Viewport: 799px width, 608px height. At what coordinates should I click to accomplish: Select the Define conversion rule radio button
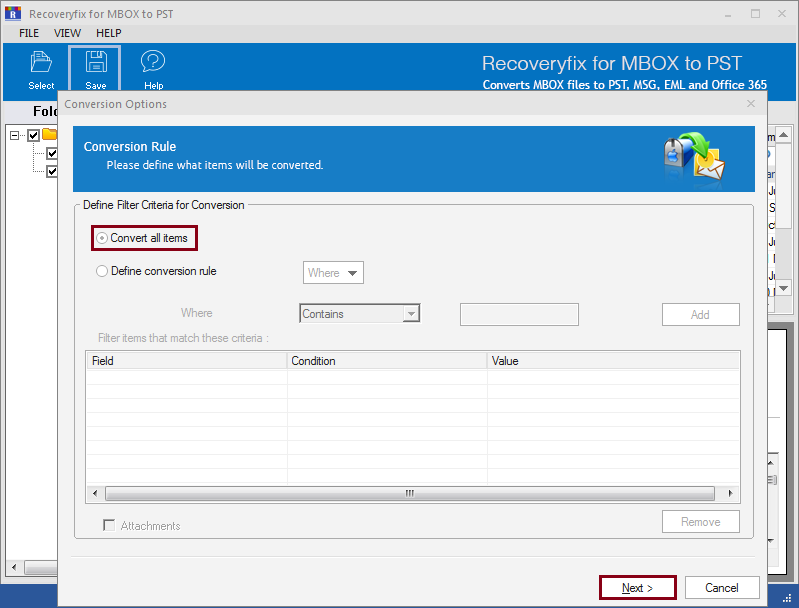tap(102, 271)
